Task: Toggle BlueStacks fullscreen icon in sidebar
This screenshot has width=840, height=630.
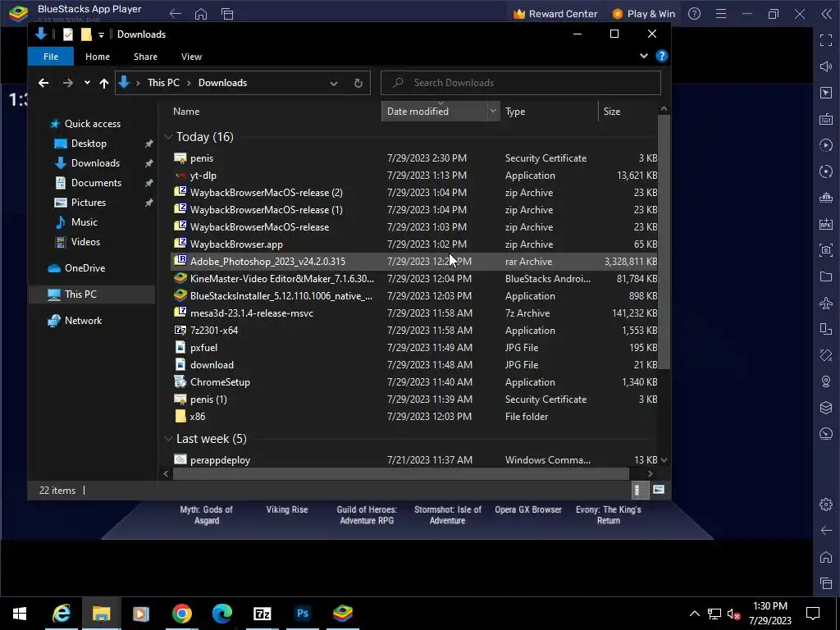Action: click(826, 40)
